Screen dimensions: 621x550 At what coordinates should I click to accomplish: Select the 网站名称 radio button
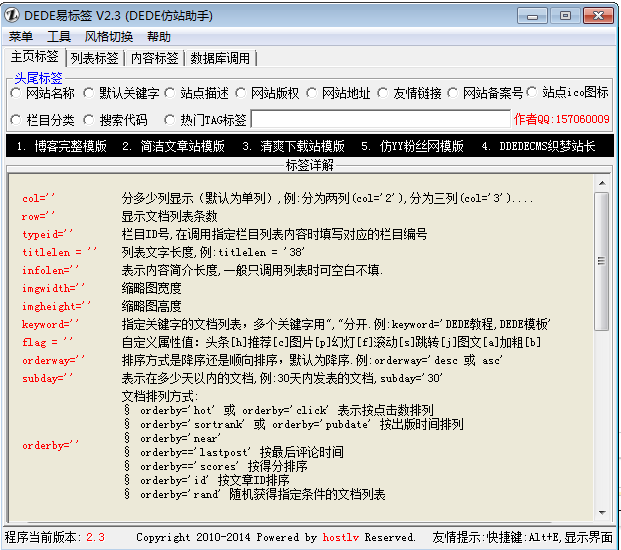pos(16,93)
